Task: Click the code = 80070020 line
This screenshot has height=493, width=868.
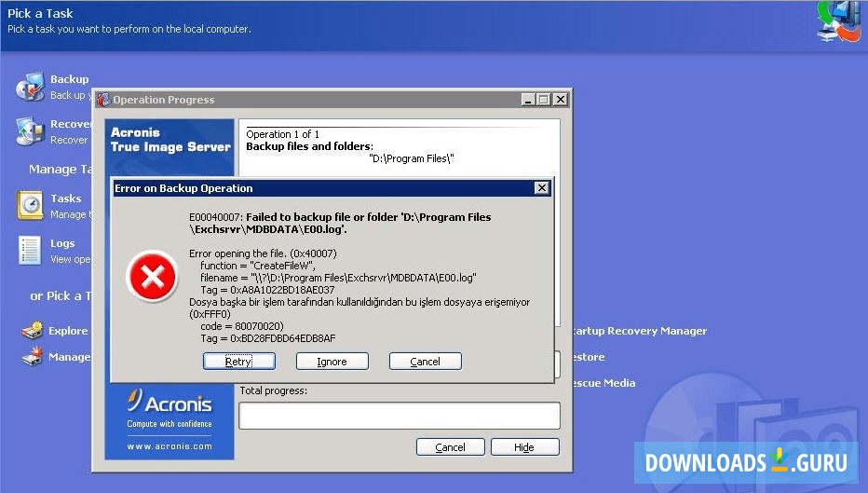Action: (x=242, y=326)
